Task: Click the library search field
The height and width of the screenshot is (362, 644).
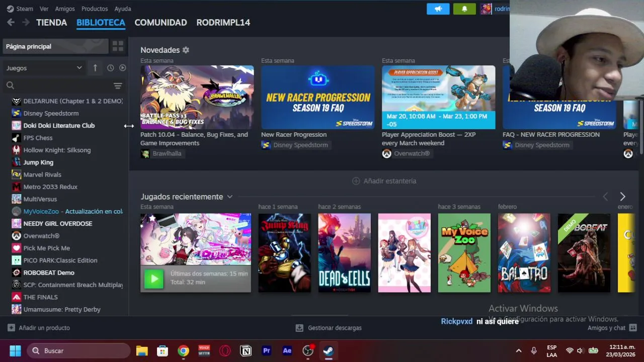Action: point(58,85)
